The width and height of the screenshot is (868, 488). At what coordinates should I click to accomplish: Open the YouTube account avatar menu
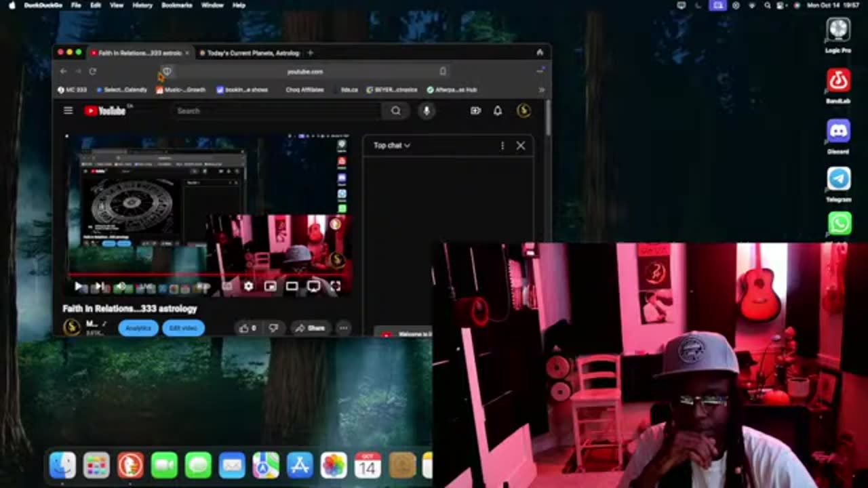(524, 110)
